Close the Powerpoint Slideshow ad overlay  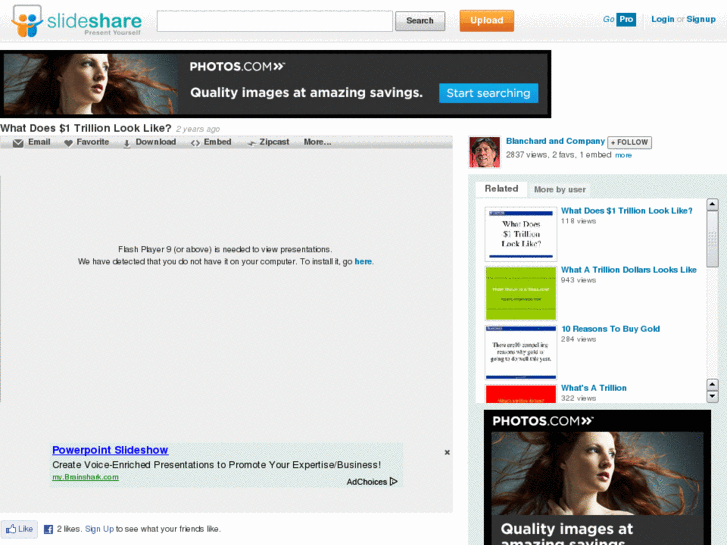pos(447,452)
